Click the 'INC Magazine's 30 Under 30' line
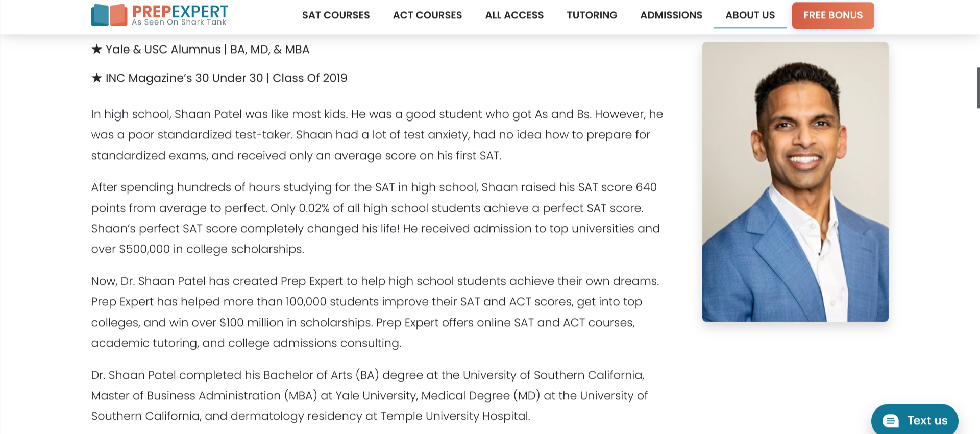 [x=226, y=78]
